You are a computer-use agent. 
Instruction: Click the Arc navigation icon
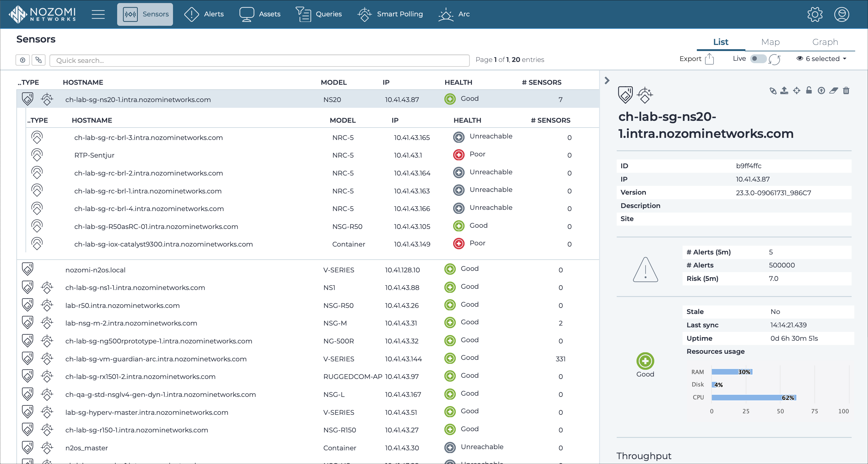(447, 14)
